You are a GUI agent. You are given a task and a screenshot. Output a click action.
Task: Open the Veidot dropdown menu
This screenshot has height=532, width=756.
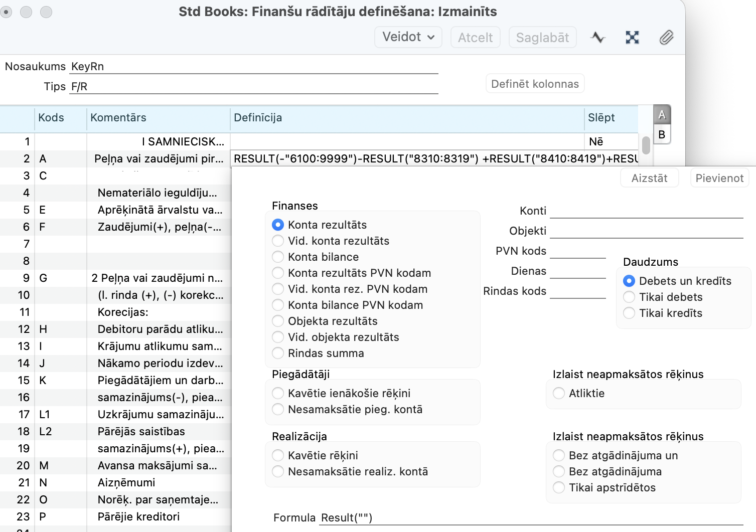click(408, 38)
